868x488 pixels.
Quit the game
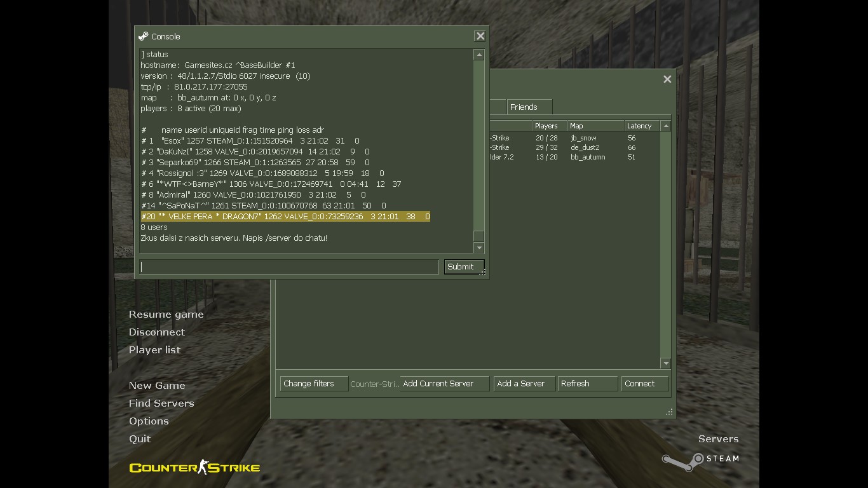pyautogui.click(x=140, y=439)
